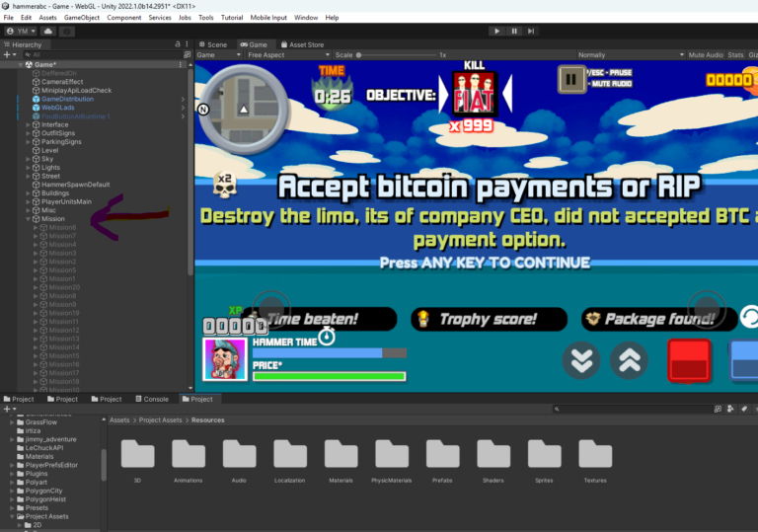Image resolution: width=758 pixels, height=532 pixels.
Task: Click the Play button in the toolbar
Action: tap(496, 31)
